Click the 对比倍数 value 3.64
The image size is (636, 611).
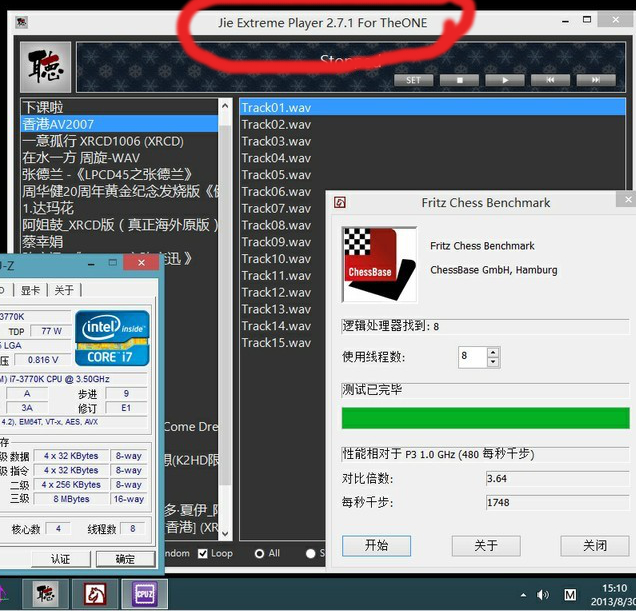pos(557,478)
